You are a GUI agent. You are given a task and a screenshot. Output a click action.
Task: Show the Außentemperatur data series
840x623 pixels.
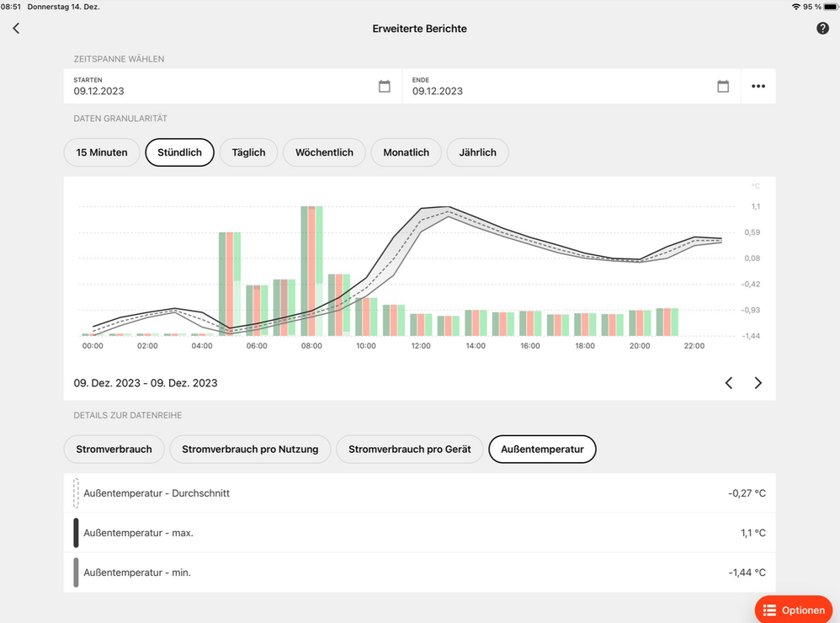[x=542, y=450]
